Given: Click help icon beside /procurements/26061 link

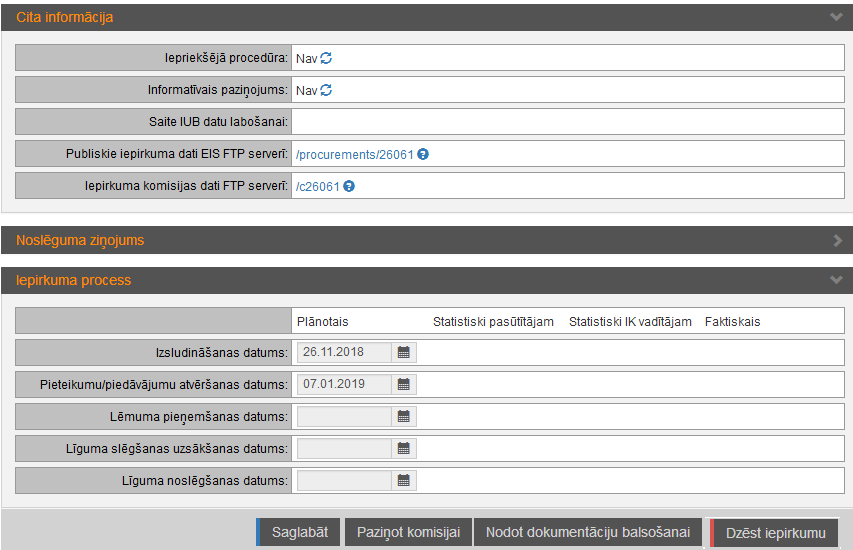Looking at the screenshot, I should click(x=423, y=154).
